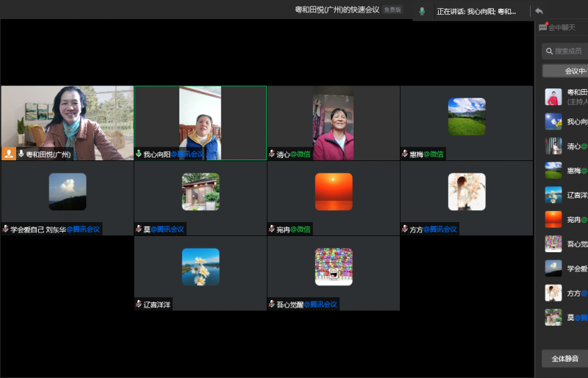
Task: Click the green microphone icon in top bar
Action: (x=422, y=11)
